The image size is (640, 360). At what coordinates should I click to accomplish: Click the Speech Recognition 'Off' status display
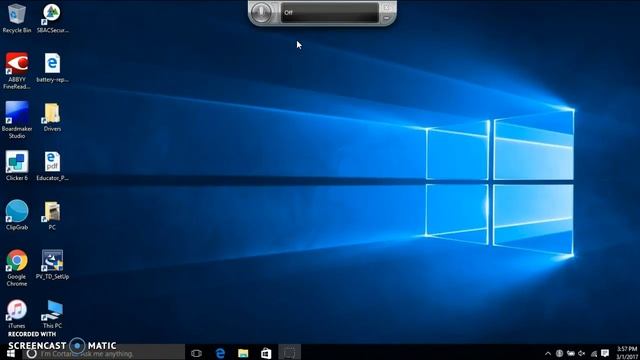click(330, 13)
